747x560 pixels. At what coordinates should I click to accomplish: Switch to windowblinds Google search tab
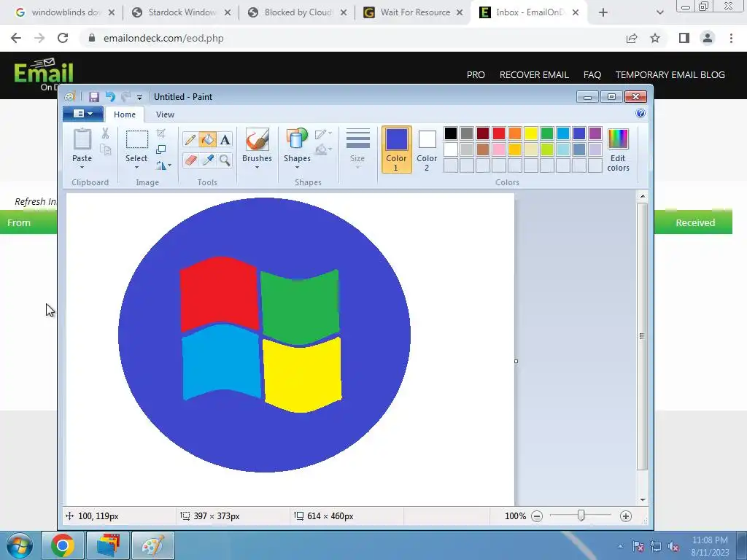click(x=64, y=12)
